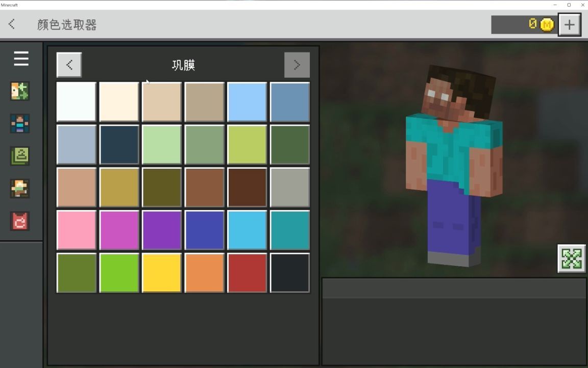Pick the dark navy swatch
Screen dimensions: 588x368
coord(119,145)
